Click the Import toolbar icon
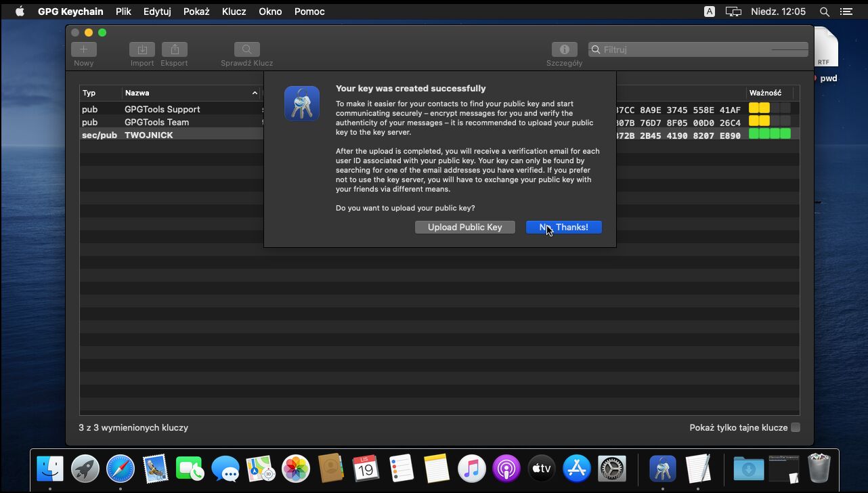Viewport: 868px width, 493px height. pyautogui.click(x=142, y=49)
